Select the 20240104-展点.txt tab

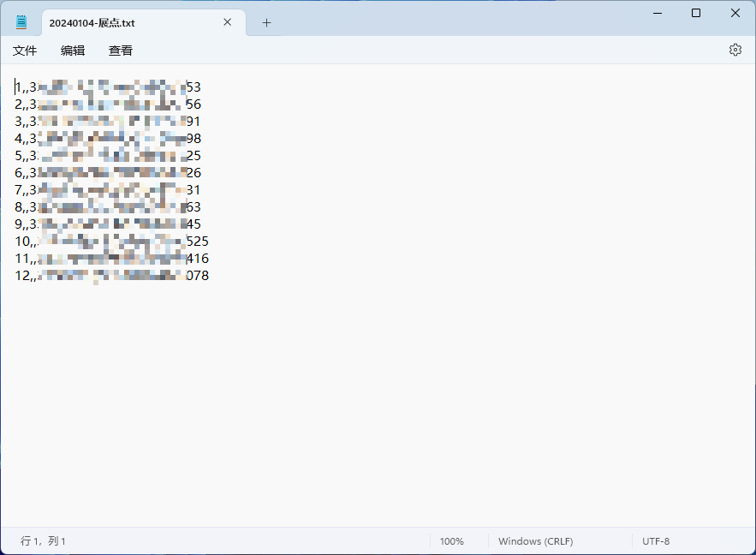tap(144, 22)
